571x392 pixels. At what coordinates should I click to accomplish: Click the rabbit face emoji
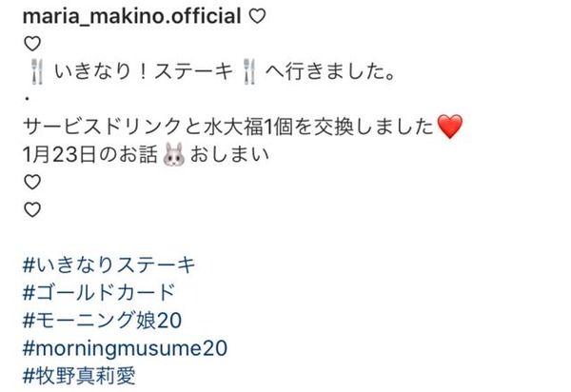[174, 154]
